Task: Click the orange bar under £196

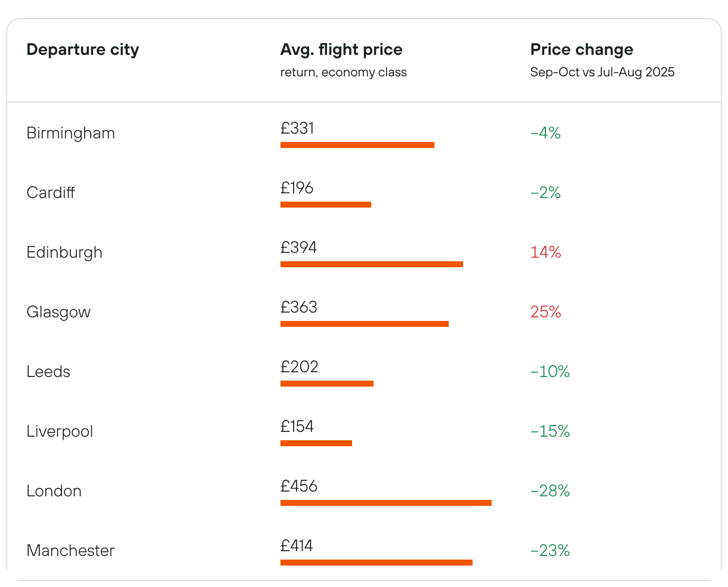Action: point(326,205)
